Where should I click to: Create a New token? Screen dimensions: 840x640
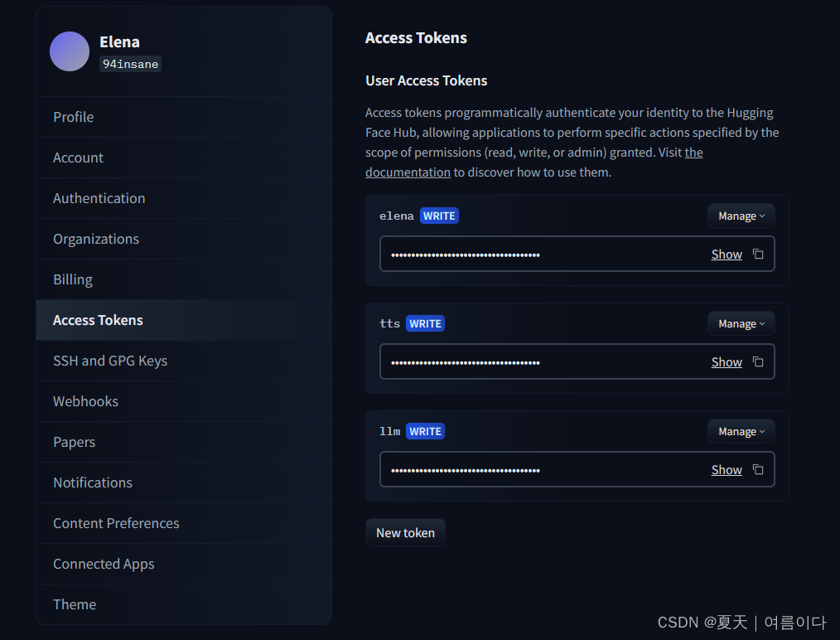click(405, 533)
